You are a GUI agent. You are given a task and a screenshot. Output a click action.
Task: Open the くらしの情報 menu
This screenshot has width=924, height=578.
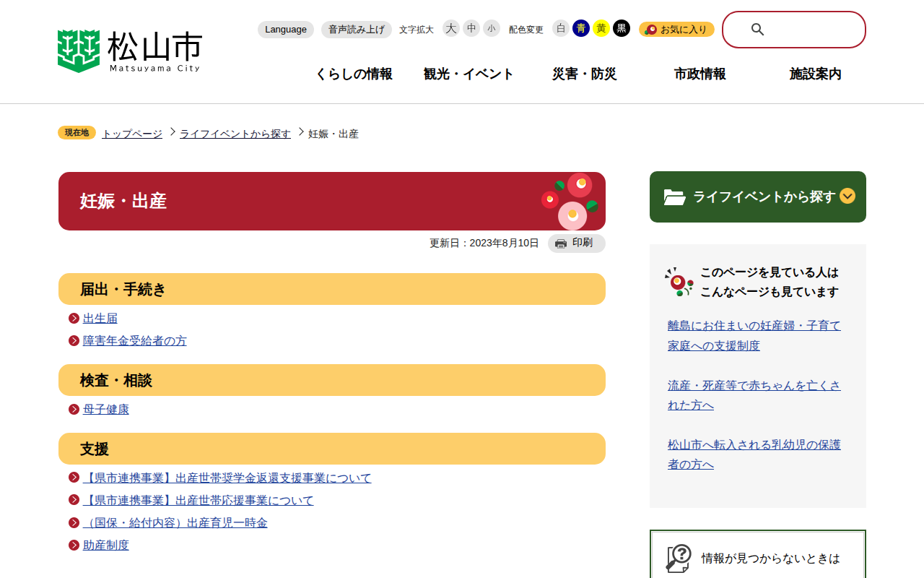pos(354,74)
